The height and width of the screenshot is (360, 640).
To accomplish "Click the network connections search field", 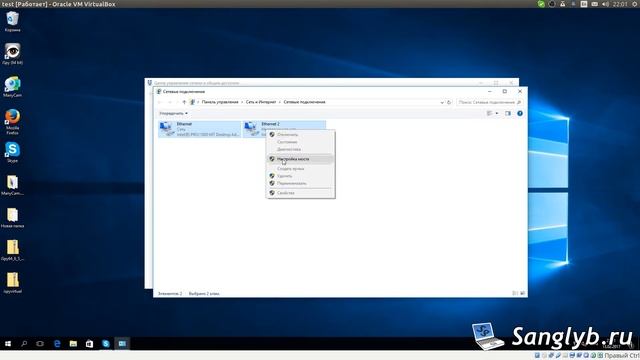I will (489, 102).
